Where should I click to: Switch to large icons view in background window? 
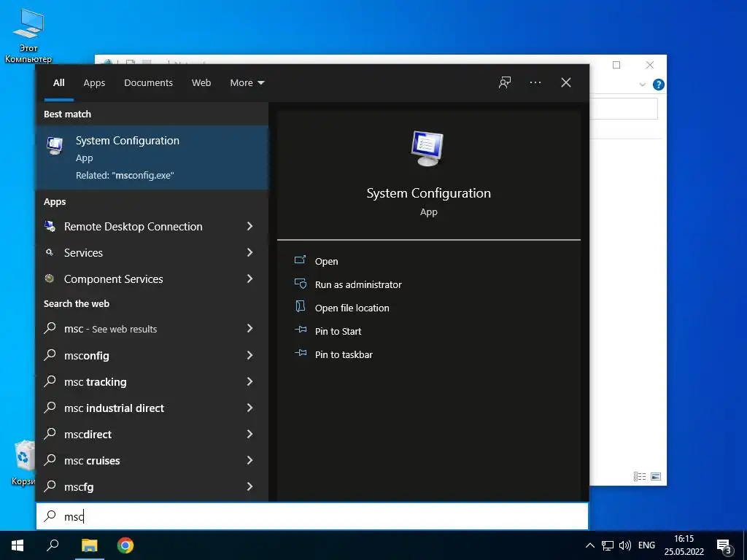656,476
